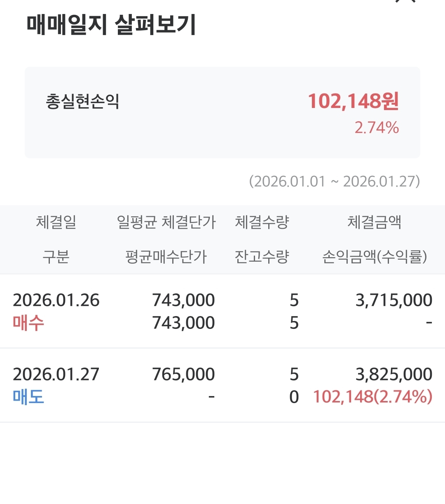Tap the 손익금액(수익률) column header

tap(375, 257)
